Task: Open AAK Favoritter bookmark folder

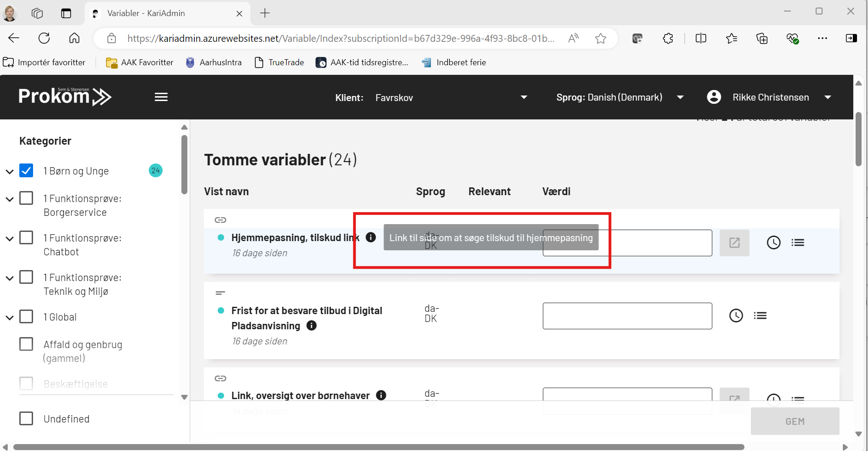Action: [x=140, y=62]
